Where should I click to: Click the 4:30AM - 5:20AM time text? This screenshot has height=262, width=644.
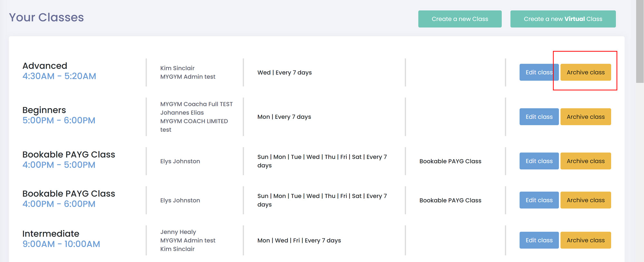[59, 76]
